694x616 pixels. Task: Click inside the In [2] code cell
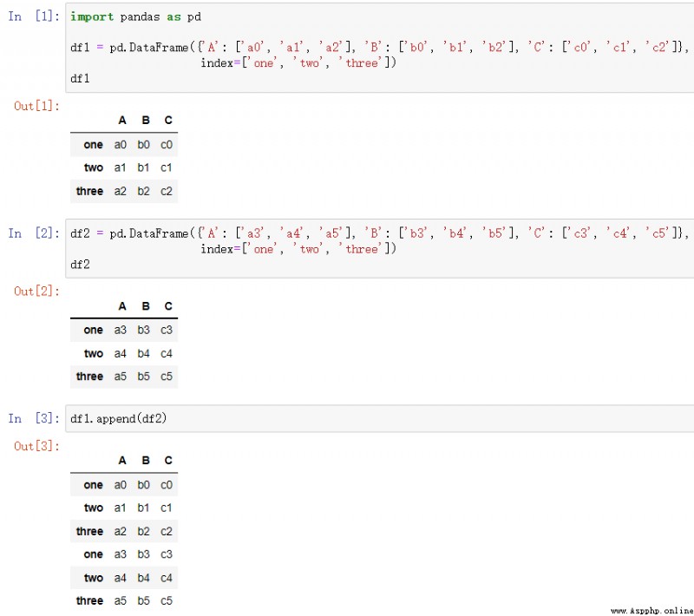click(380, 249)
